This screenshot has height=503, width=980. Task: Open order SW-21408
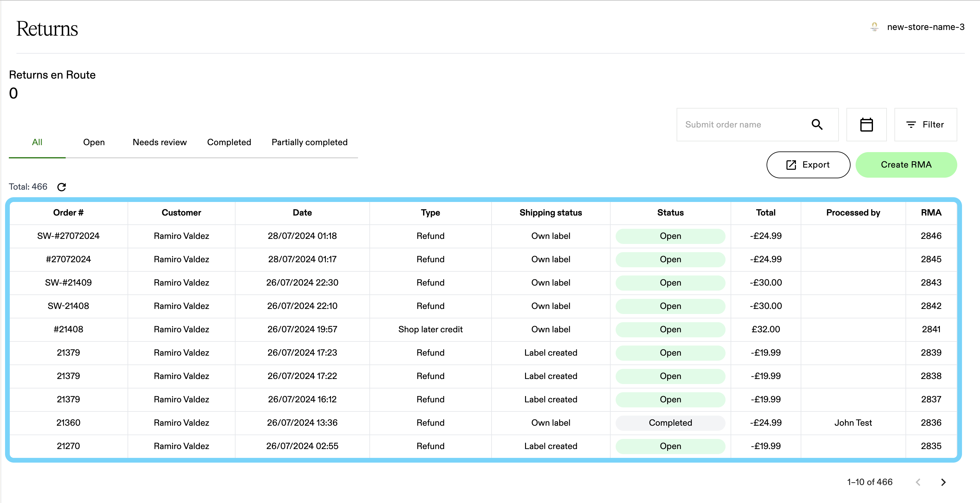click(x=68, y=306)
